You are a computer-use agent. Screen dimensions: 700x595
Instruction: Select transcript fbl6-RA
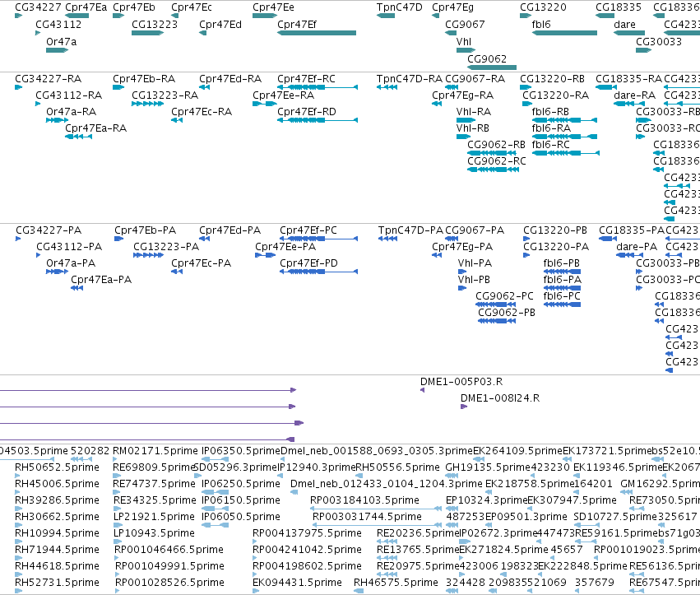pos(564,137)
